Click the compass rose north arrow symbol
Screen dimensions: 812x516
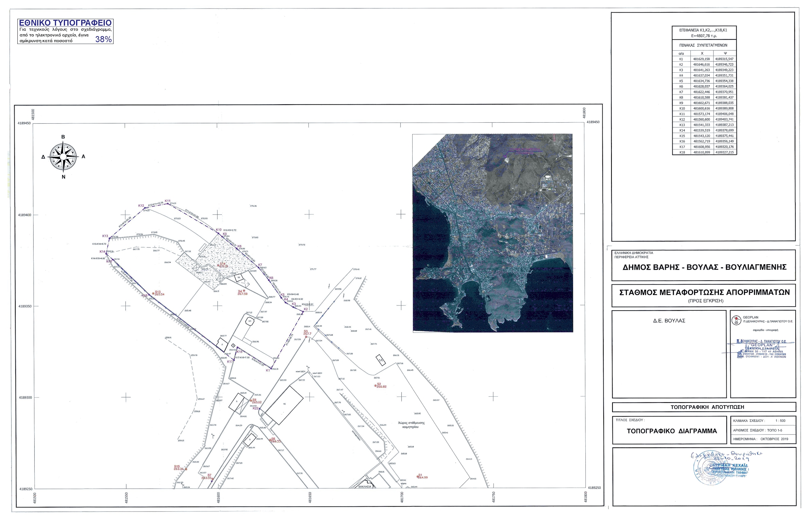point(63,157)
